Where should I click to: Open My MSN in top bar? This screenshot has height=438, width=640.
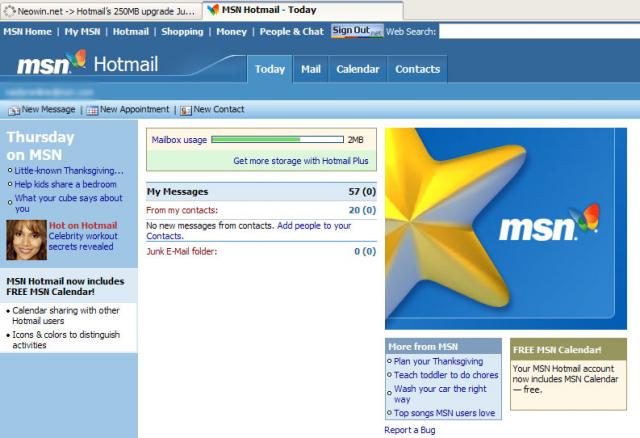tap(82, 31)
